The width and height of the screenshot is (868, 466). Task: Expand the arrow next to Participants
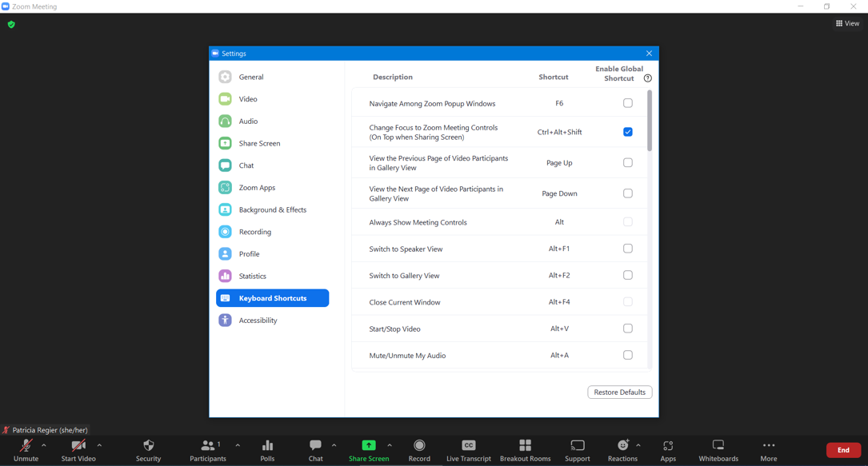238,445
